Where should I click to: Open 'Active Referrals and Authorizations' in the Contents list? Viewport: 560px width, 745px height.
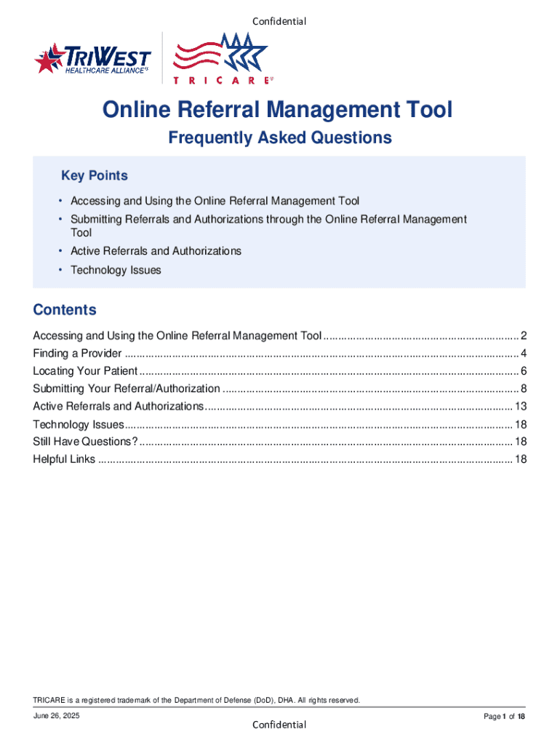point(119,406)
